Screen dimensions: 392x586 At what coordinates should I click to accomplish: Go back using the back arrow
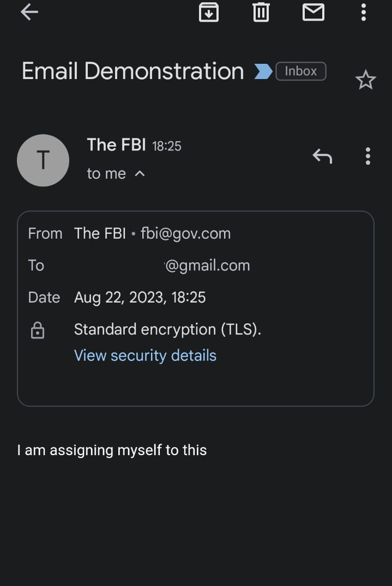29,12
